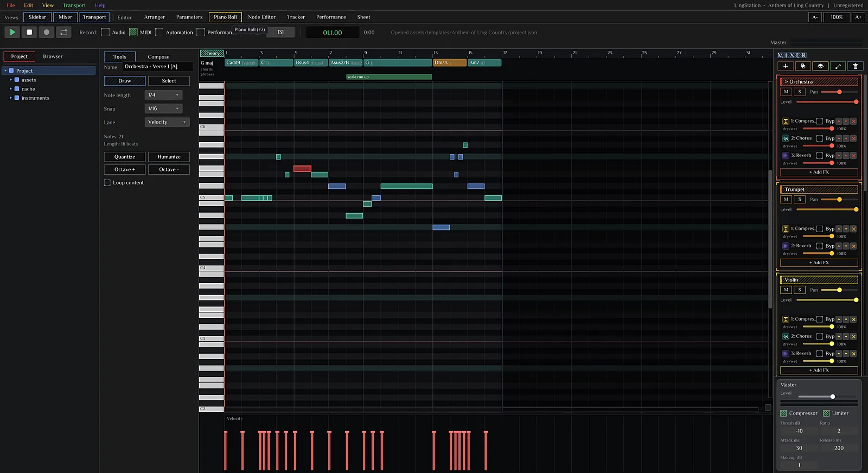Click the expand arrows icon in Mixer toolbar
868x473 pixels.
click(x=838, y=66)
